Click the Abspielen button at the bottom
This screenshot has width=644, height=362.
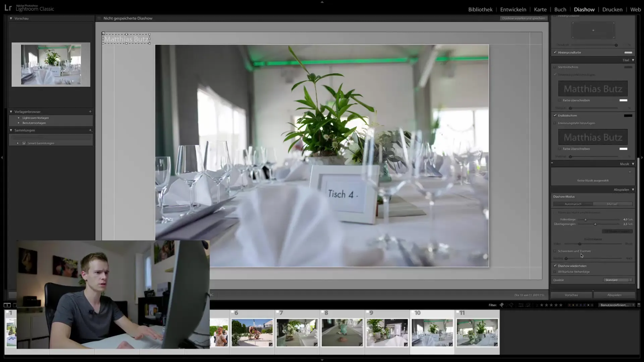point(614,295)
